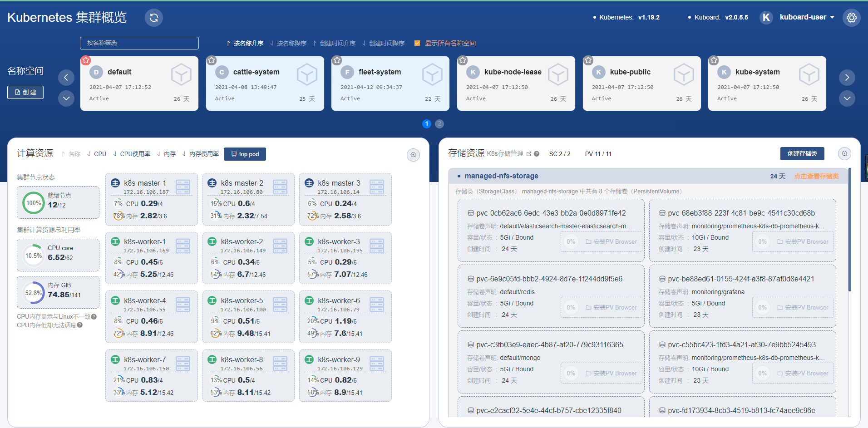Screen dimensions: 868x428
Task: Click the top pod button
Action: (245, 154)
